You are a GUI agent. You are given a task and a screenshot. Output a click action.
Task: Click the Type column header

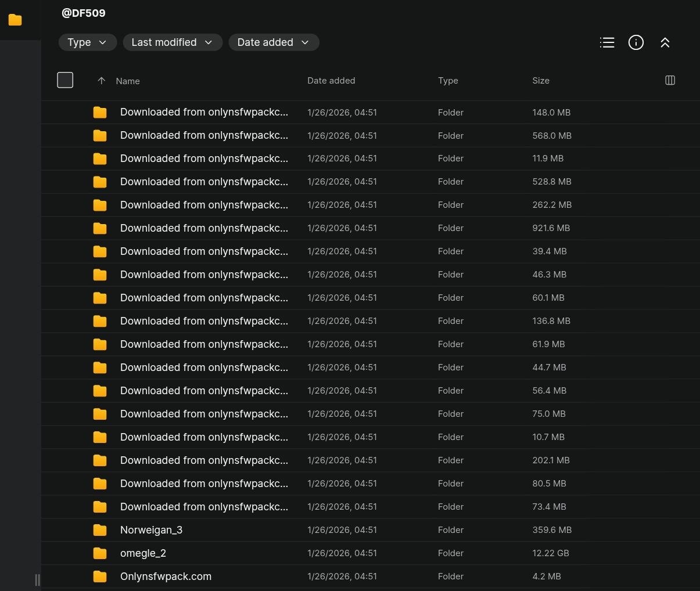coord(448,81)
